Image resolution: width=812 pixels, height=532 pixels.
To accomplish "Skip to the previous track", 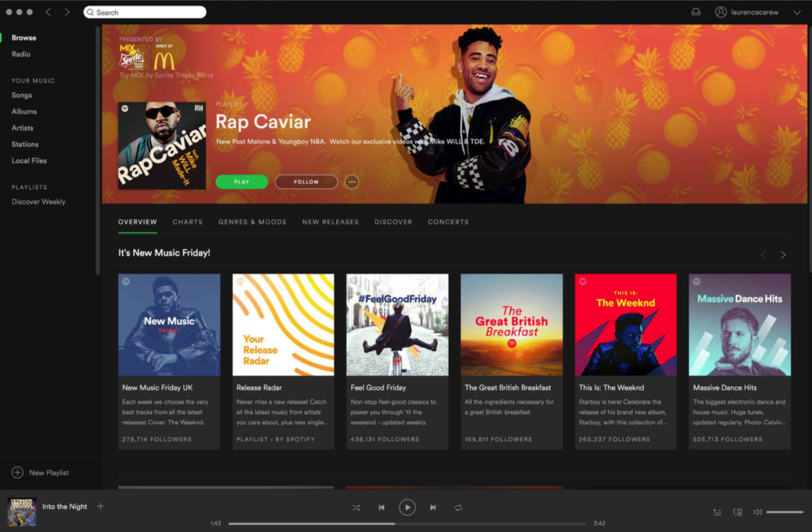I will click(x=382, y=508).
